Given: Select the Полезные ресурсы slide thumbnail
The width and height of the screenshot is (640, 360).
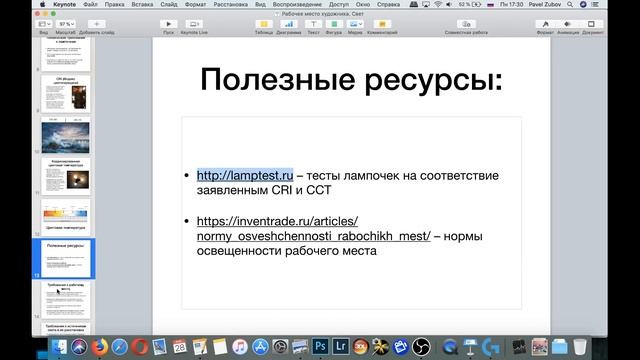Looking at the screenshot, I should coord(65,259).
